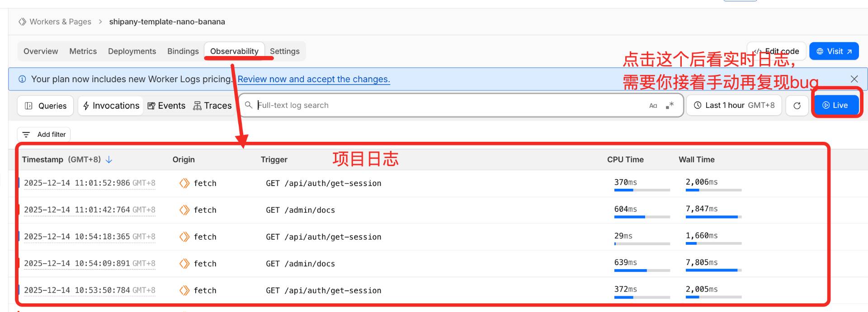Start Live log streaming

tap(835, 105)
